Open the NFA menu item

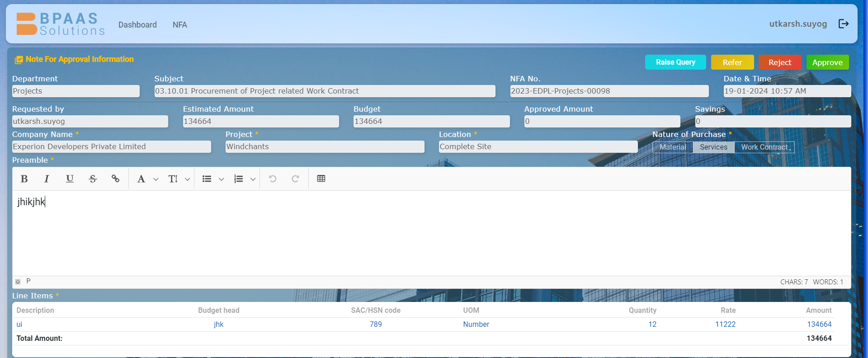coord(180,25)
